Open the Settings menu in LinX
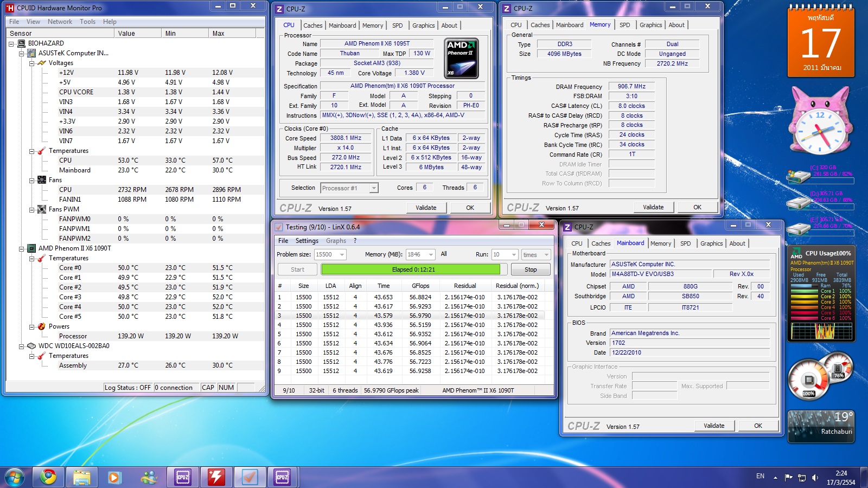 pos(307,241)
